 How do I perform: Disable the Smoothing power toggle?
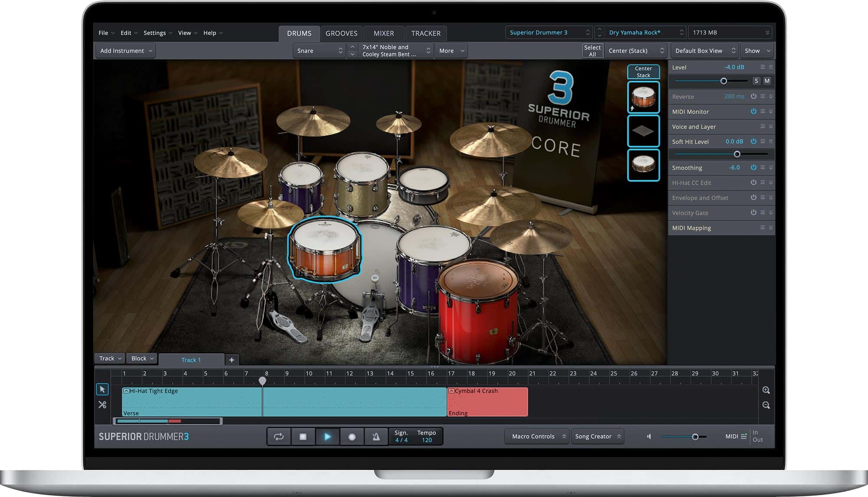pos(753,167)
